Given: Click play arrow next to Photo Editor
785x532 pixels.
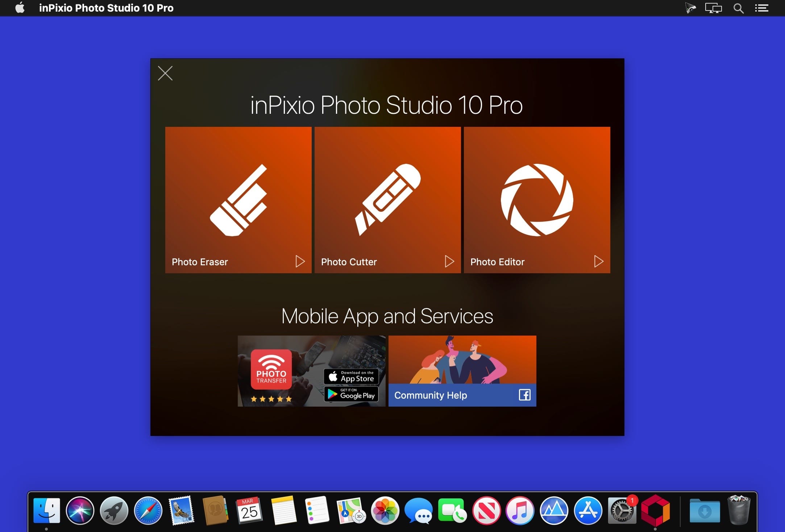Looking at the screenshot, I should [x=599, y=261].
